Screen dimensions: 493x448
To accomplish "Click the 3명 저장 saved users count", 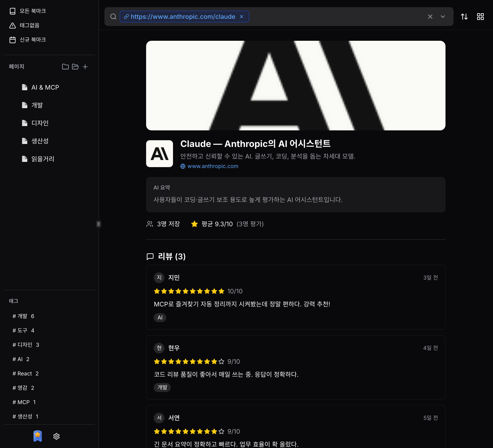I will (x=168, y=224).
